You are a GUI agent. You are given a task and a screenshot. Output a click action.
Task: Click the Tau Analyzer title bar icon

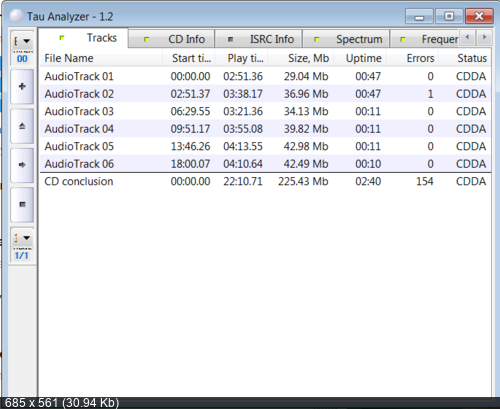16,16
